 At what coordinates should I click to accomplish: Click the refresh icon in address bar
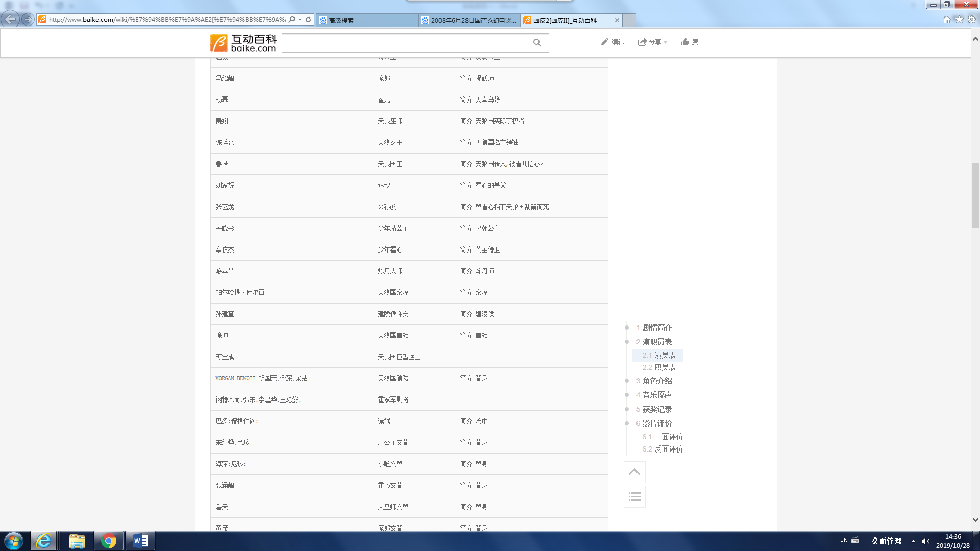(x=308, y=20)
